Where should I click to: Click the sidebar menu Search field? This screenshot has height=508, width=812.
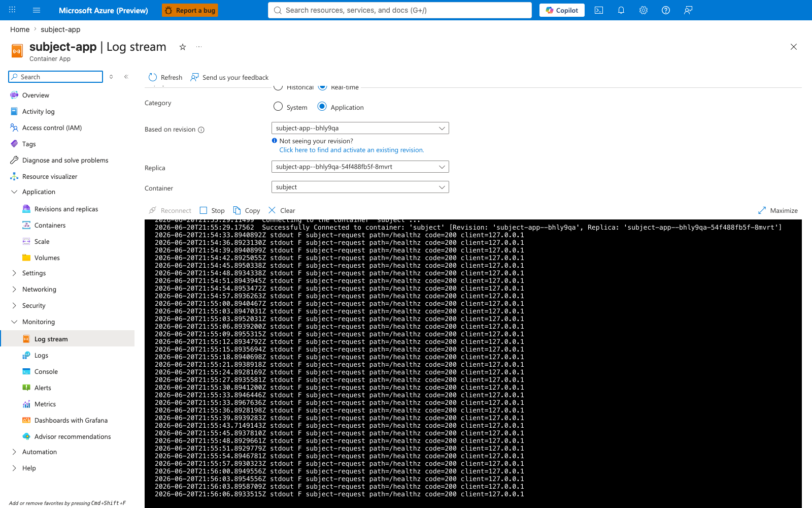tap(56, 77)
